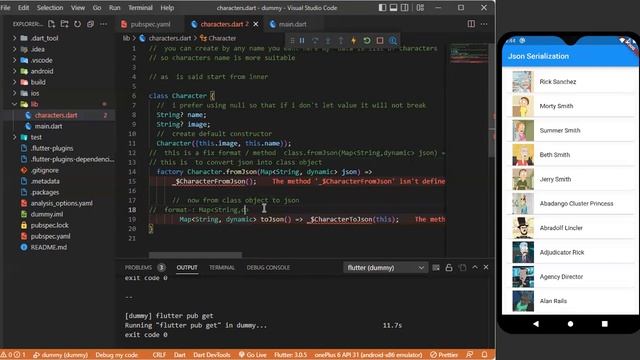Tap the emulator Android home button

[x=570, y=324]
